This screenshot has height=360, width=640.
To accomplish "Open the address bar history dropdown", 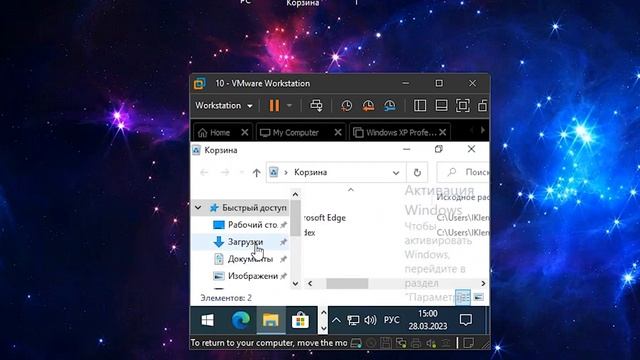I will pos(396,173).
